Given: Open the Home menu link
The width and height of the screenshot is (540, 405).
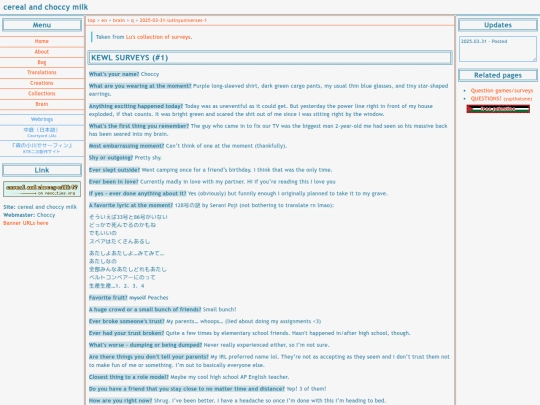Looking at the screenshot, I should click(42, 41).
